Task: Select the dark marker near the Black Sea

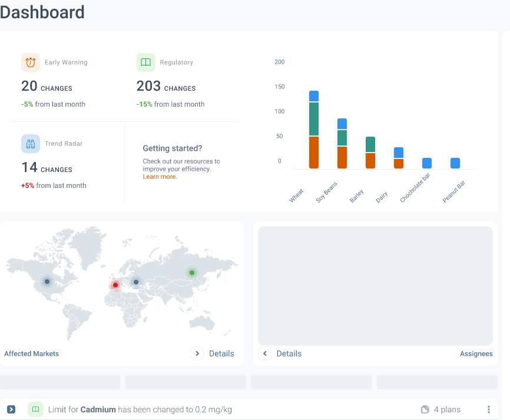Action: [136, 282]
